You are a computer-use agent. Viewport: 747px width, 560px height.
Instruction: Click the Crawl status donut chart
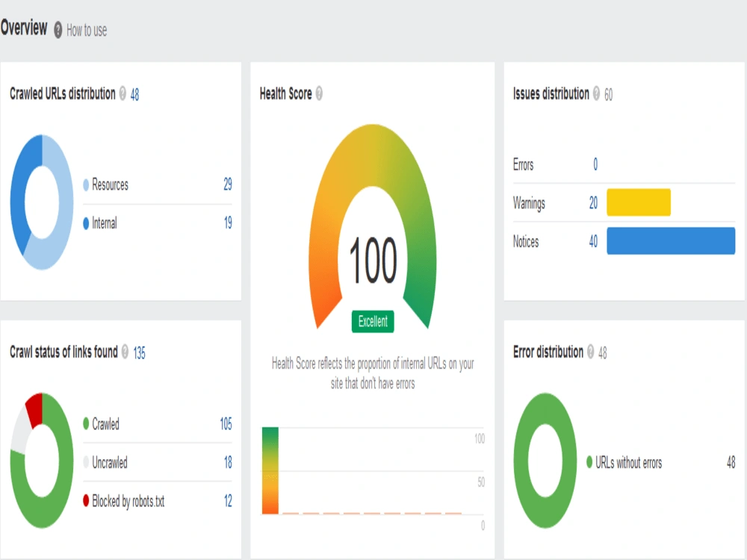pos(42,461)
